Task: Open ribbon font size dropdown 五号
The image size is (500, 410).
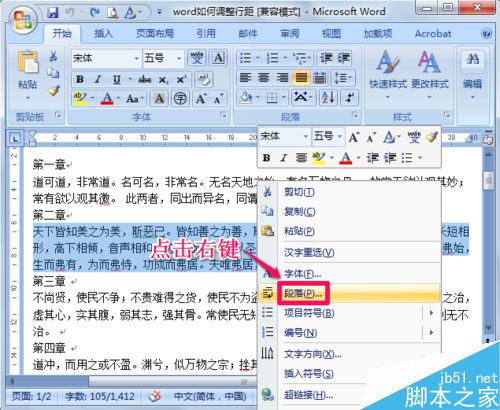Action: (x=179, y=58)
